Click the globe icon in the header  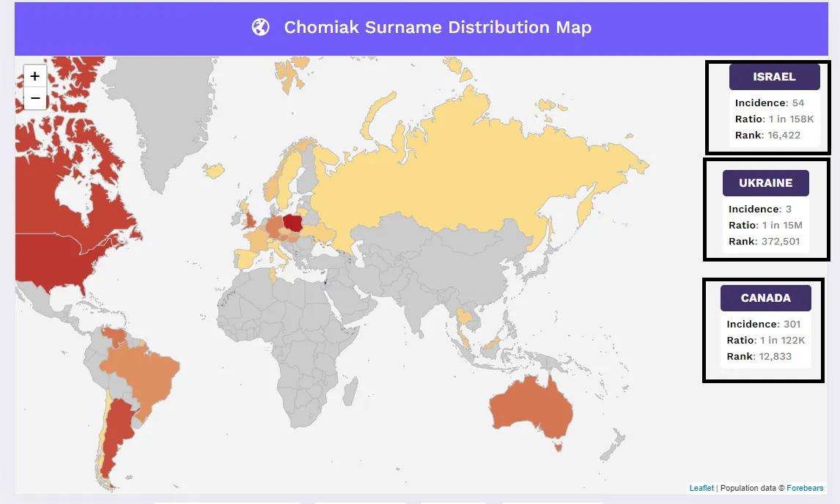[260, 28]
